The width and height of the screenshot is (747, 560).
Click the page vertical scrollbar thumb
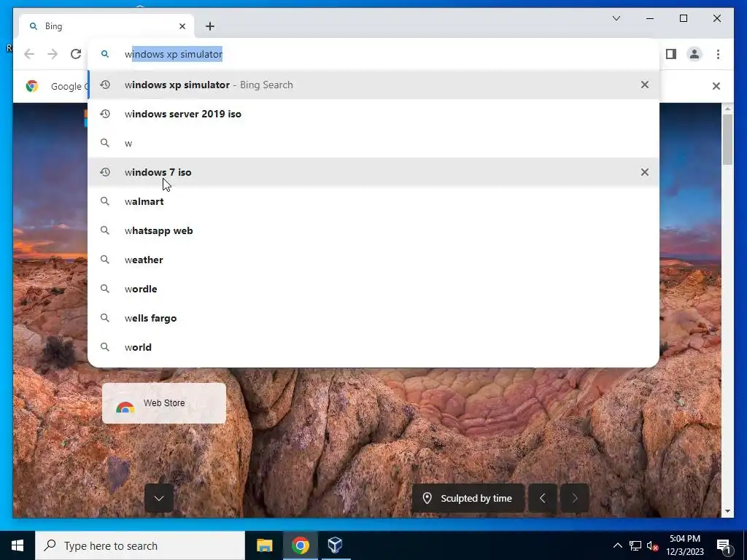(x=727, y=139)
